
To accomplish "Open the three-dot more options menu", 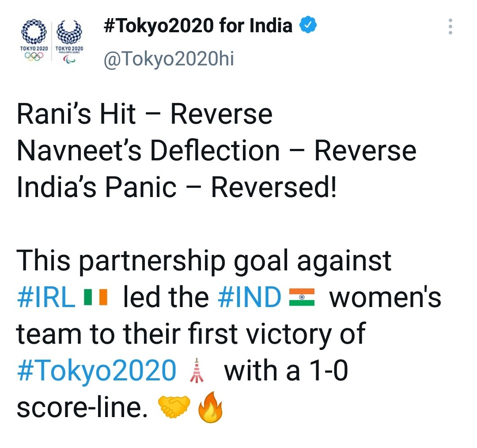I will tap(450, 27).
